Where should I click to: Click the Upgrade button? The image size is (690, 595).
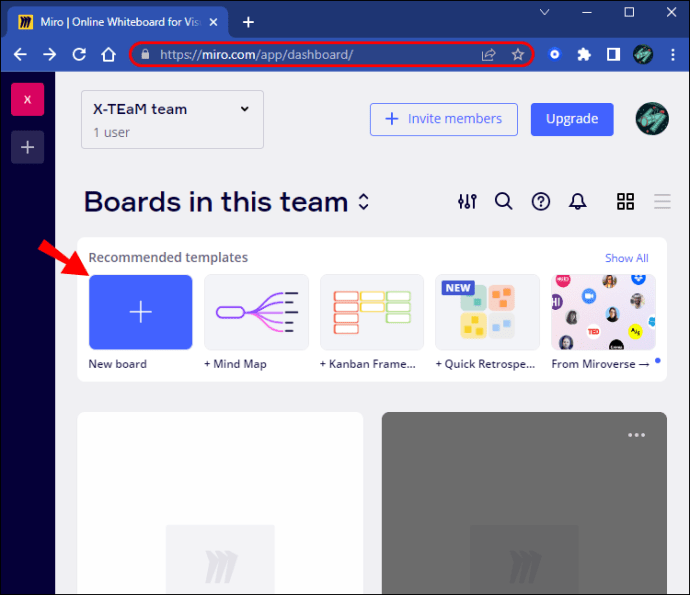572,119
